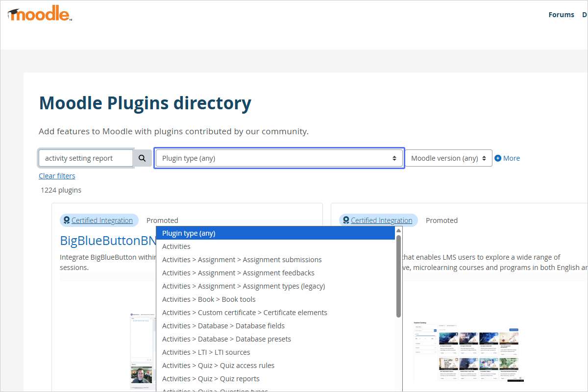Click the blue plus More icon

[498, 158]
